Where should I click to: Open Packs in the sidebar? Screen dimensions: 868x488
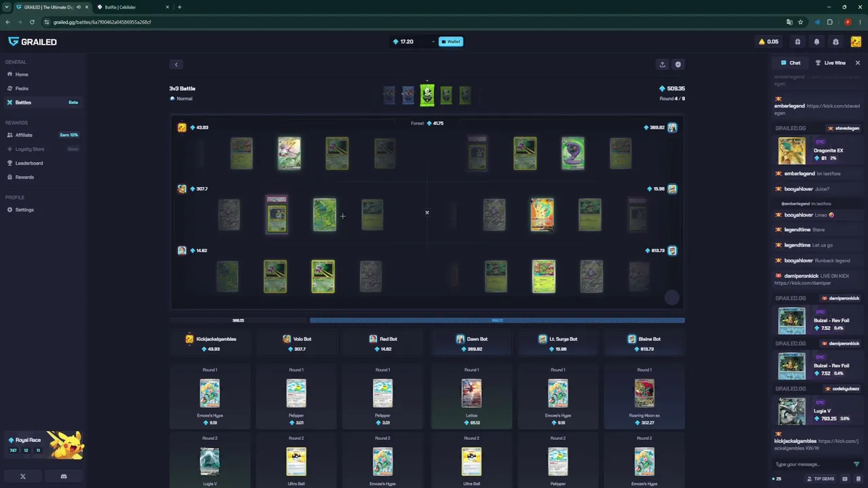tap(22, 89)
